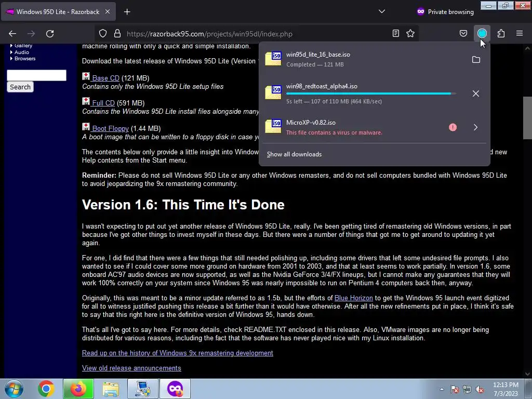Bookmark this page with the star icon
Image resolution: width=532 pixels, height=399 pixels.
410,34
